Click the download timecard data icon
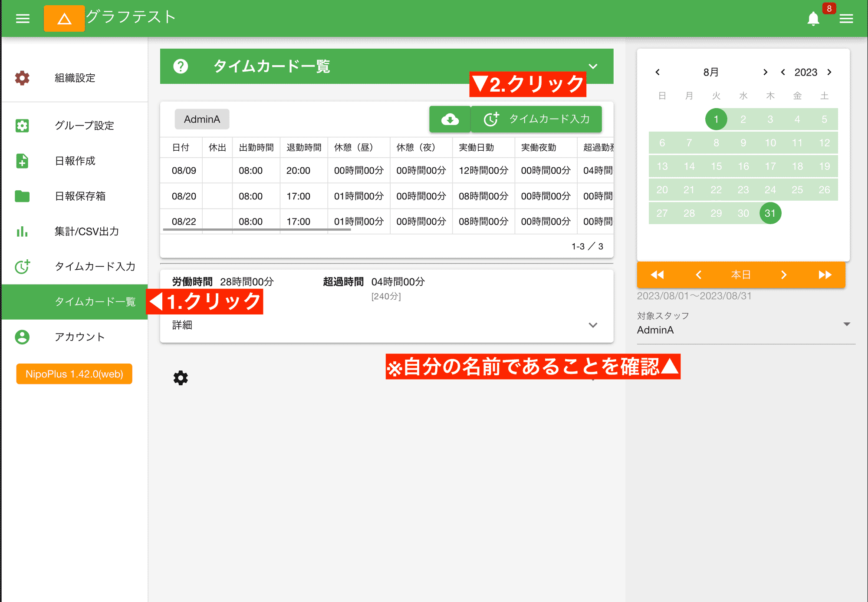Viewport: 868px width, 602px height. (450, 119)
